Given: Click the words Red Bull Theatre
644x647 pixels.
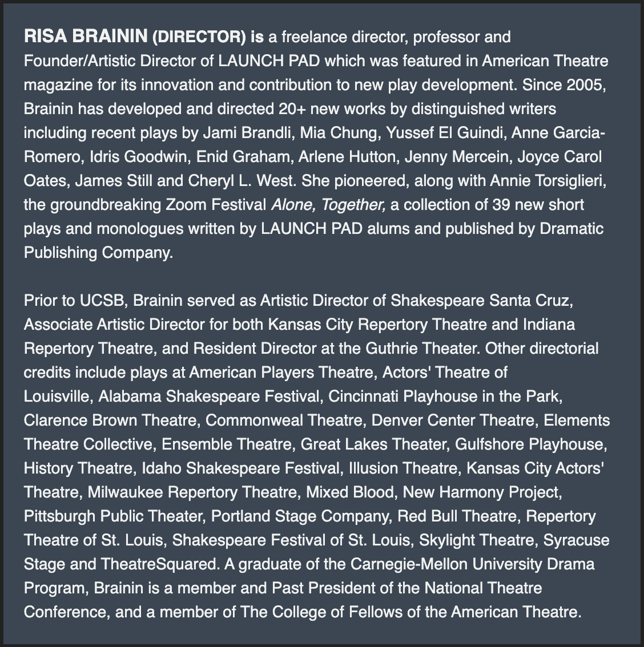Looking at the screenshot, I should (458, 516).
